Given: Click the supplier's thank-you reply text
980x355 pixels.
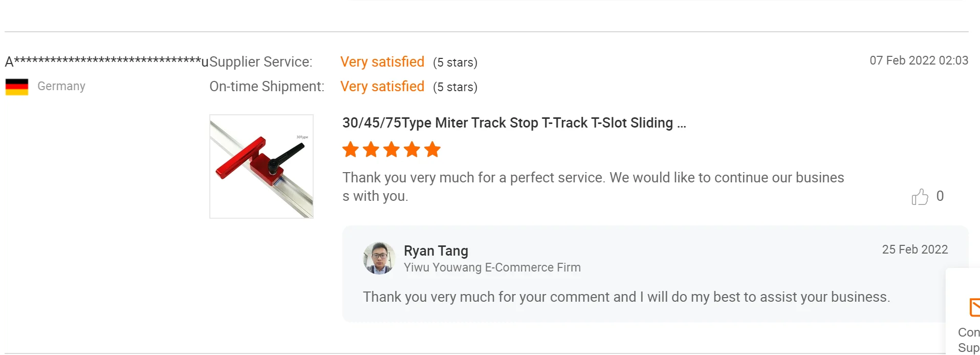Looking at the screenshot, I should (x=626, y=297).
